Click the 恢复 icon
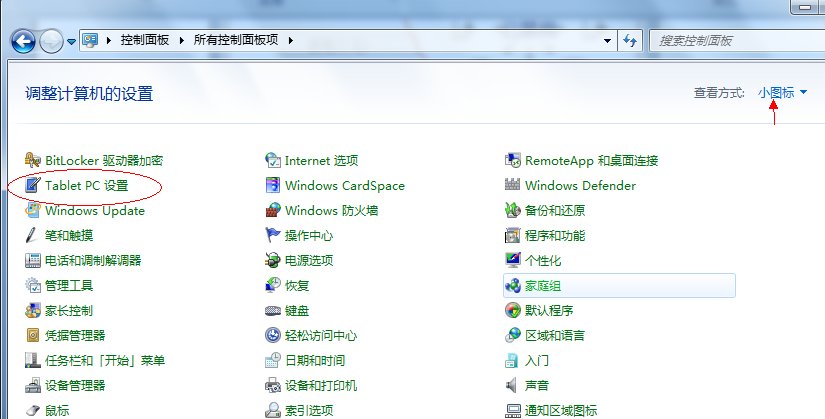Image resolution: width=825 pixels, height=419 pixels. tap(273, 285)
